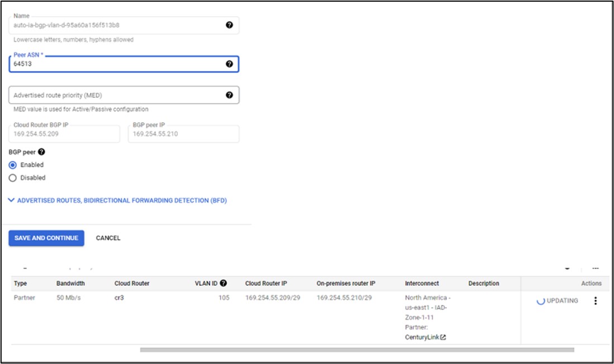Click the UPDATING spinner status icon
This screenshot has width=614, height=364.
540,301
